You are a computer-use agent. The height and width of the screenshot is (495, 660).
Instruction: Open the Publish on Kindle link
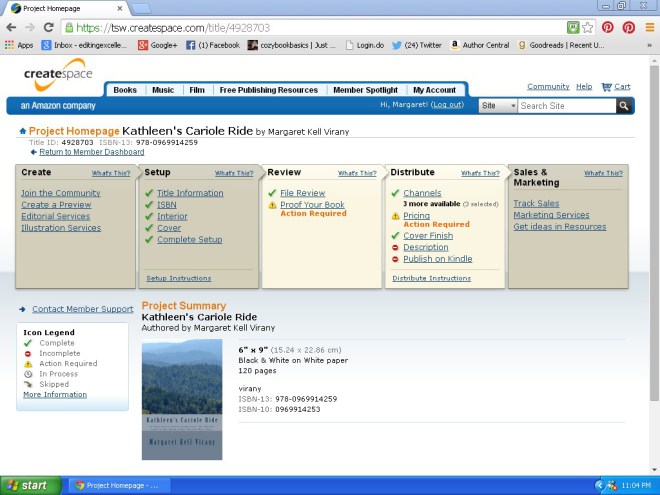point(437,259)
